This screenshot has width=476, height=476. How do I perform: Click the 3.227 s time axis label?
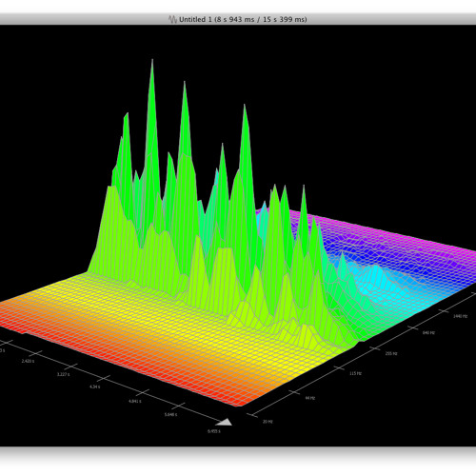point(63,374)
